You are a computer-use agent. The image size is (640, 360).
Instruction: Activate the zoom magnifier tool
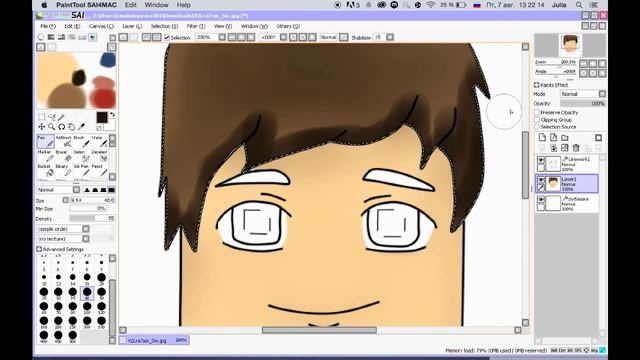51,127
